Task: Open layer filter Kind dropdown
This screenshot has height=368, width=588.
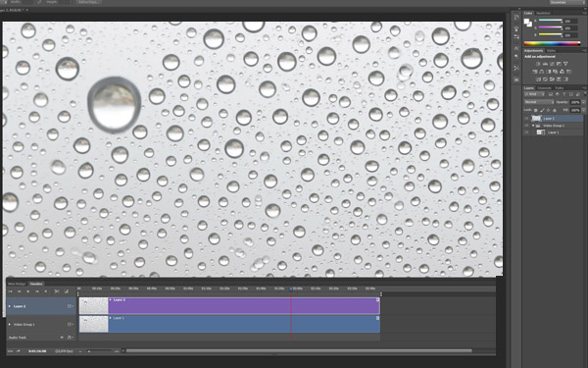Action: tap(534, 94)
